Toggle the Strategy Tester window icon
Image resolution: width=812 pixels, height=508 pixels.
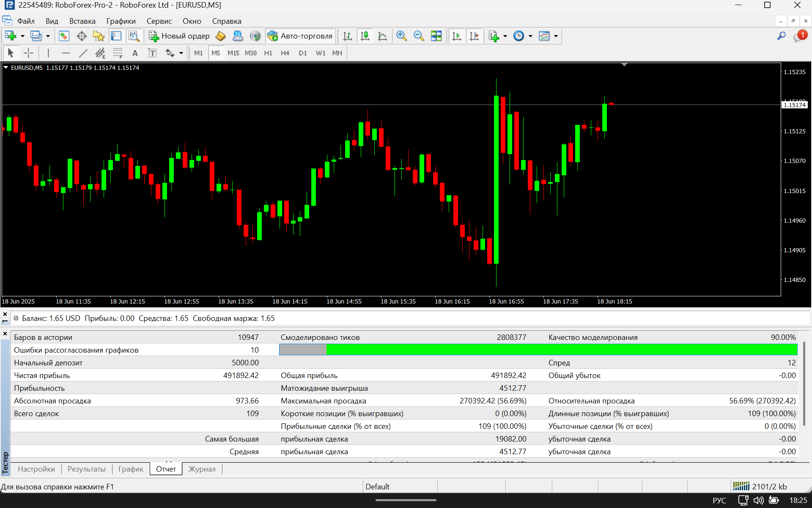pyautogui.click(x=134, y=36)
